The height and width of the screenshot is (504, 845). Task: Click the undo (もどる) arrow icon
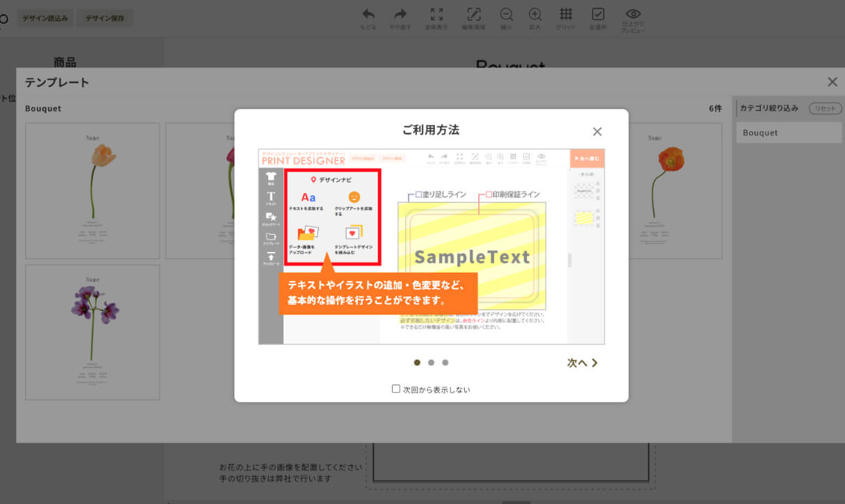click(x=368, y=15)
